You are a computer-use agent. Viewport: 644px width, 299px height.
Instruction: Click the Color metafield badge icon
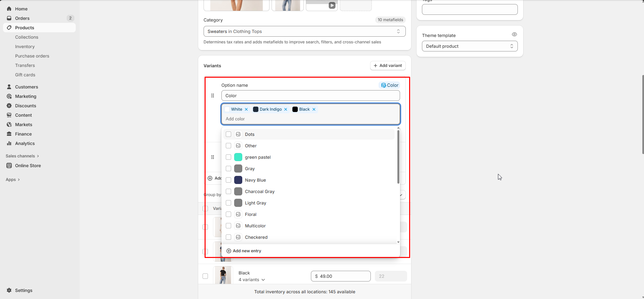pos(384,85)
